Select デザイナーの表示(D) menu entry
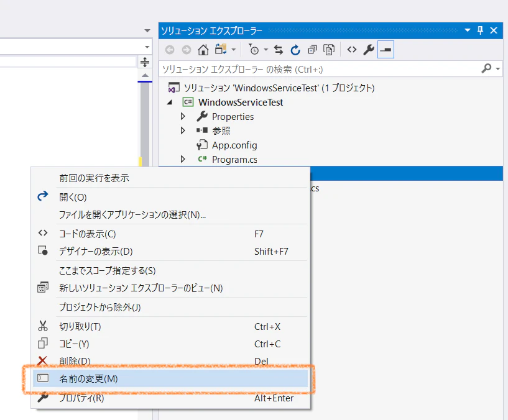 pyautogui.click(x=170, y=251)
